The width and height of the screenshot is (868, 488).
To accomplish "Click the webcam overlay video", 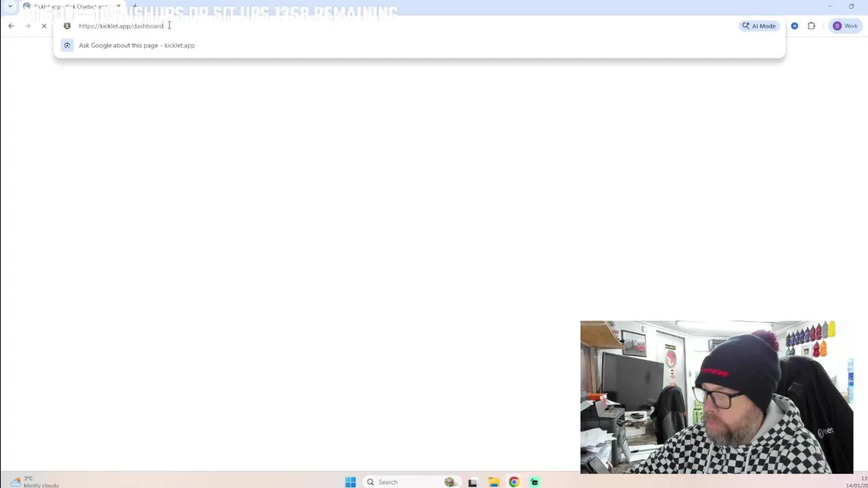I will tap(717, 396).
